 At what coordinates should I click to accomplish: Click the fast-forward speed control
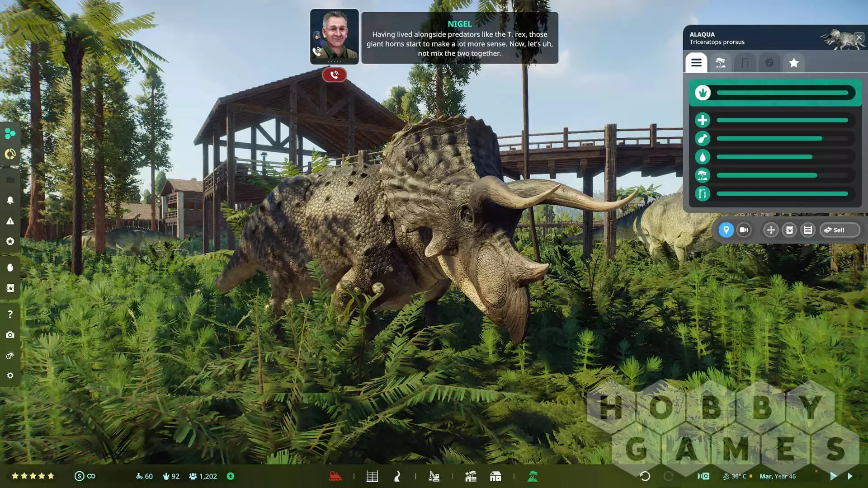850,476
